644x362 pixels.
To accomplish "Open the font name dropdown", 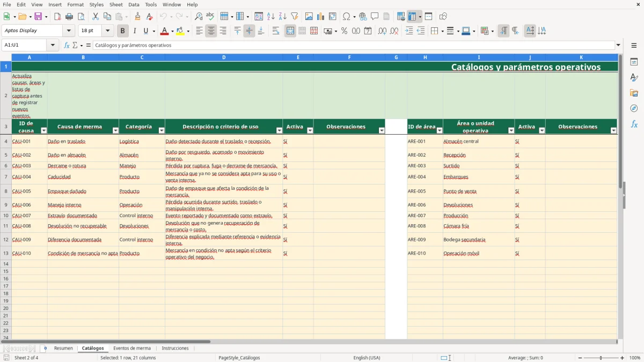I will [x=69, y=31].
